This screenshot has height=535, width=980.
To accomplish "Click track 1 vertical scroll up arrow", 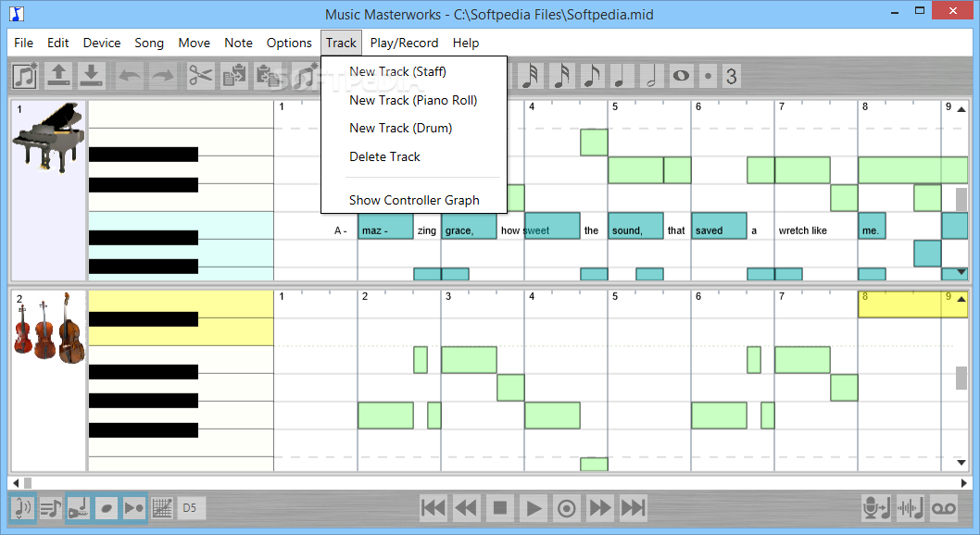I will click(x=961, y=109).
